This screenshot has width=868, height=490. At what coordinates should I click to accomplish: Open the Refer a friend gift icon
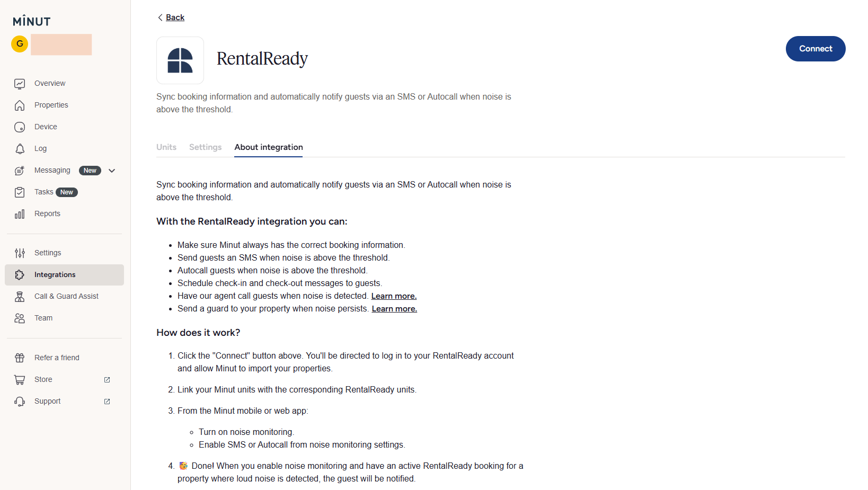[x=20, y=358]
